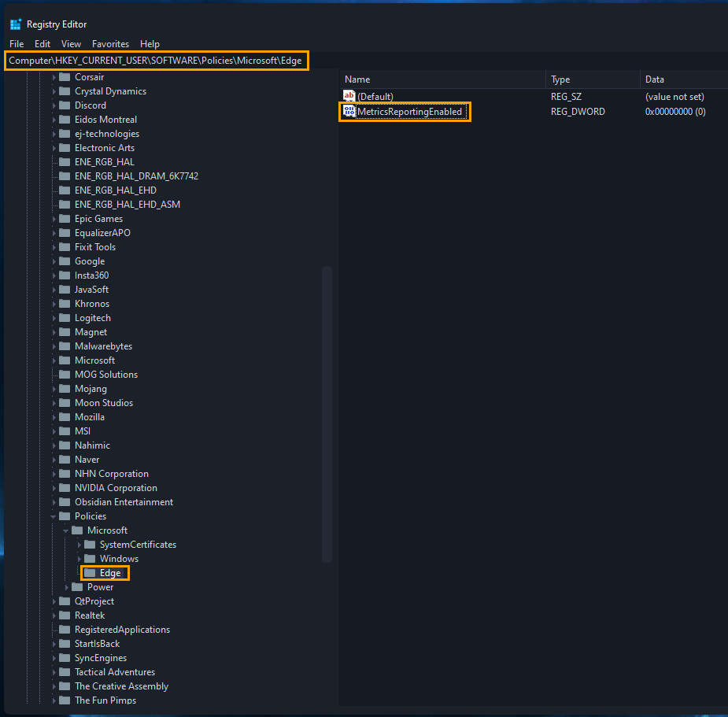Click the MSI folder icon
This screenshot has height=717, width=728.
coord(65,431)
